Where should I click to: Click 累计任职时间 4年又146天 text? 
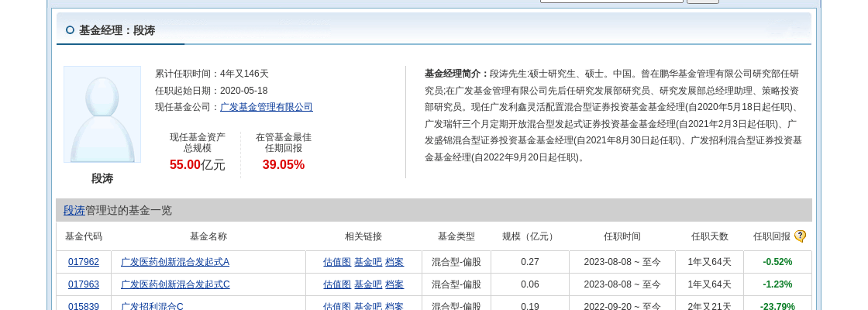coord(212,74)
